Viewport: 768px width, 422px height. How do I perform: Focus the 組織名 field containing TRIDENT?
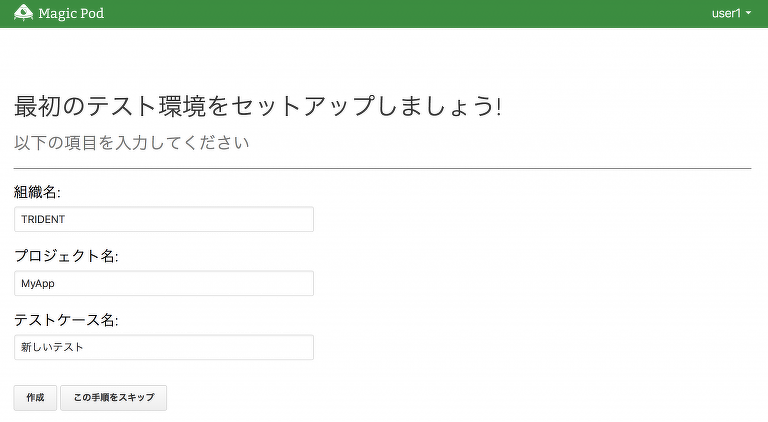coord(164,219)
